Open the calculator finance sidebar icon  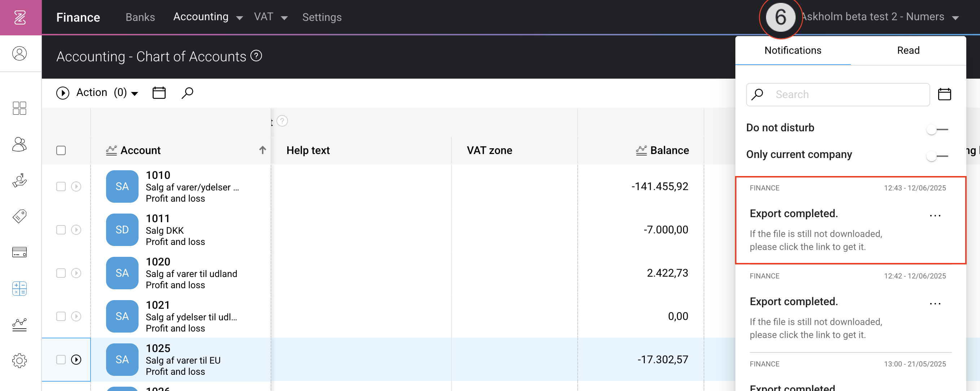click(x=19, y=288)
